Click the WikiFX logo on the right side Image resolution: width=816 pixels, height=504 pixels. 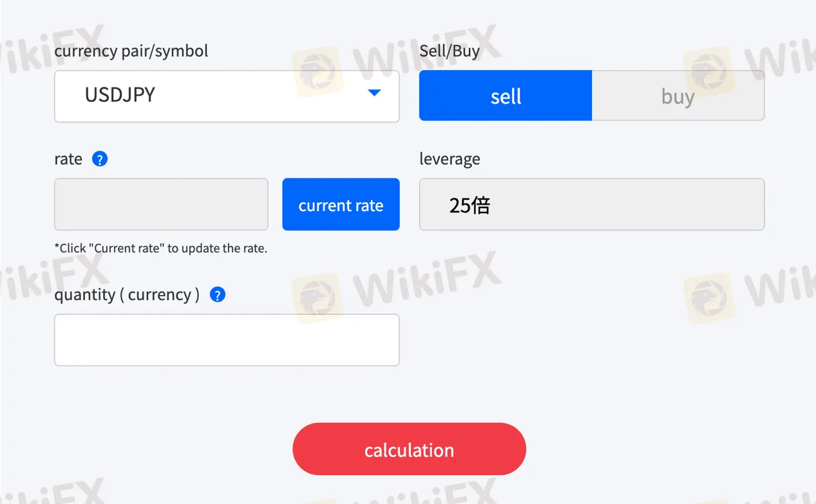pos(708,71)
